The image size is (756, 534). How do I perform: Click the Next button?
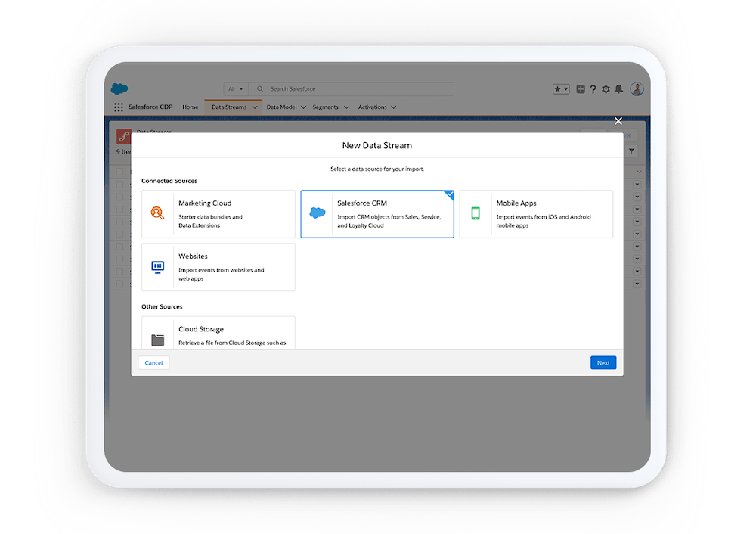(603, 363)
